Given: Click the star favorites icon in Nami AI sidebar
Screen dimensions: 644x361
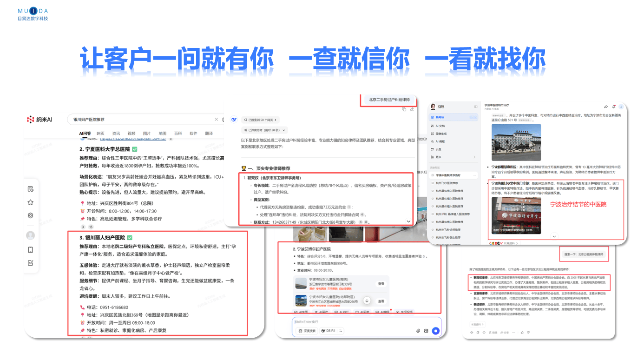Looking at the screenshot, I should (x=30, y=202).
